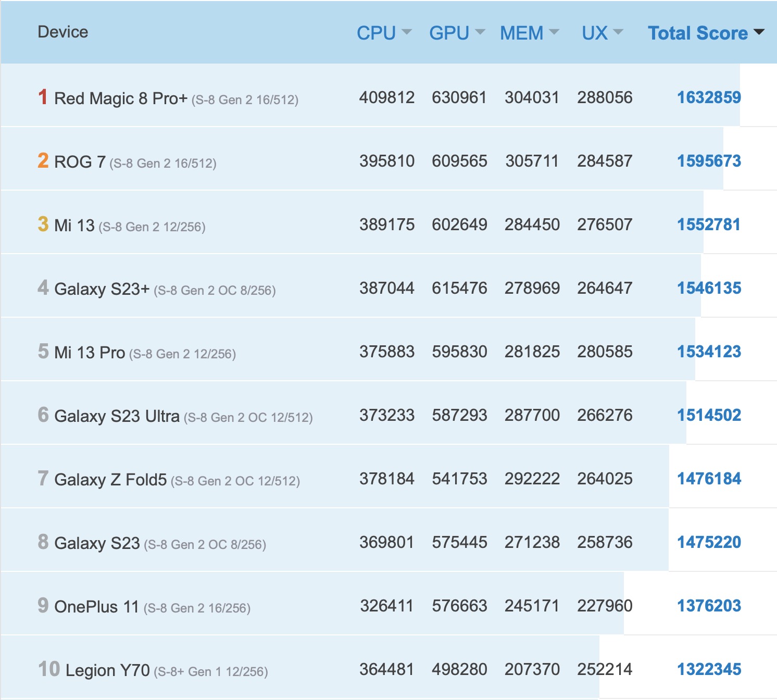Open the Red Magic 8 Pro+ device entry

click(x=121, y=98)
